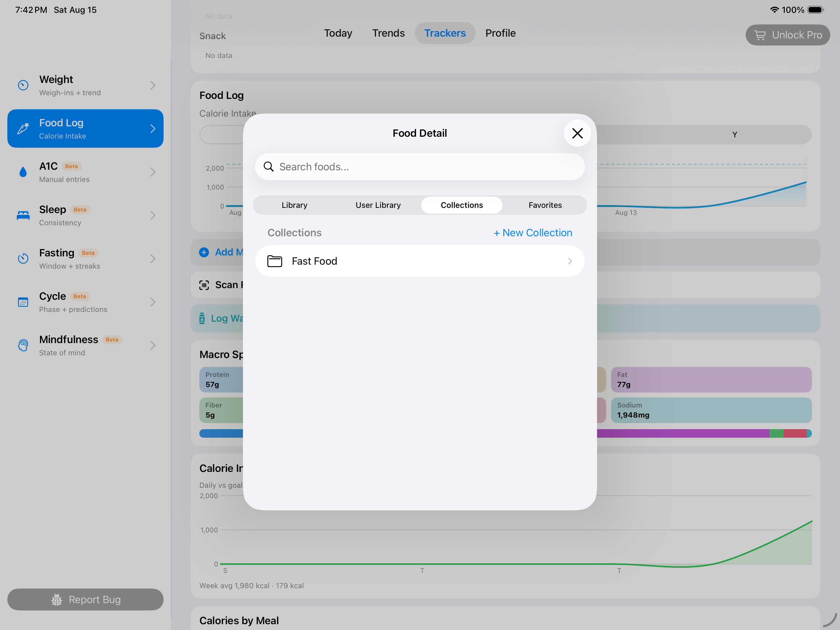Click the Mindfulness head icon
The width and height of the screenshot is (840, 630).
click(x=23, y=345)
